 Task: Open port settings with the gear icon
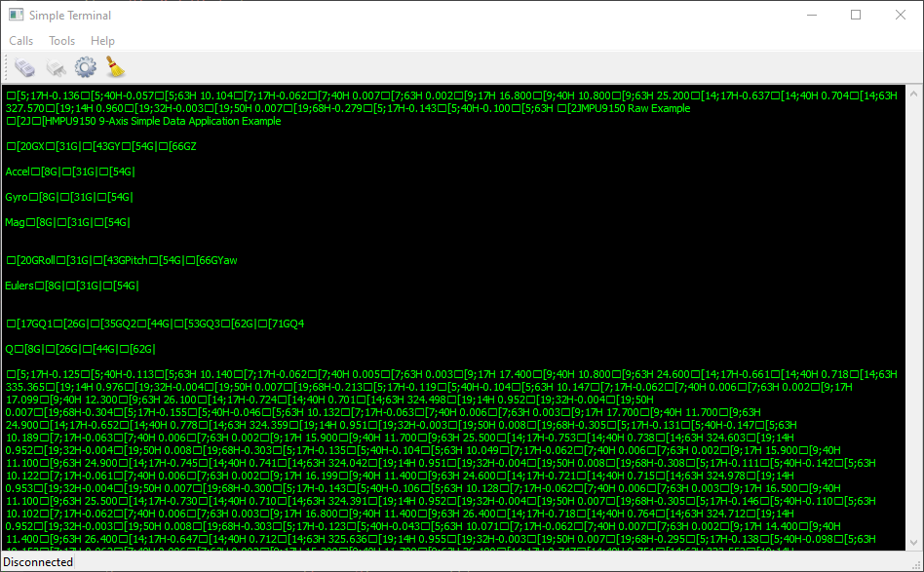click(x=85, y=67)
